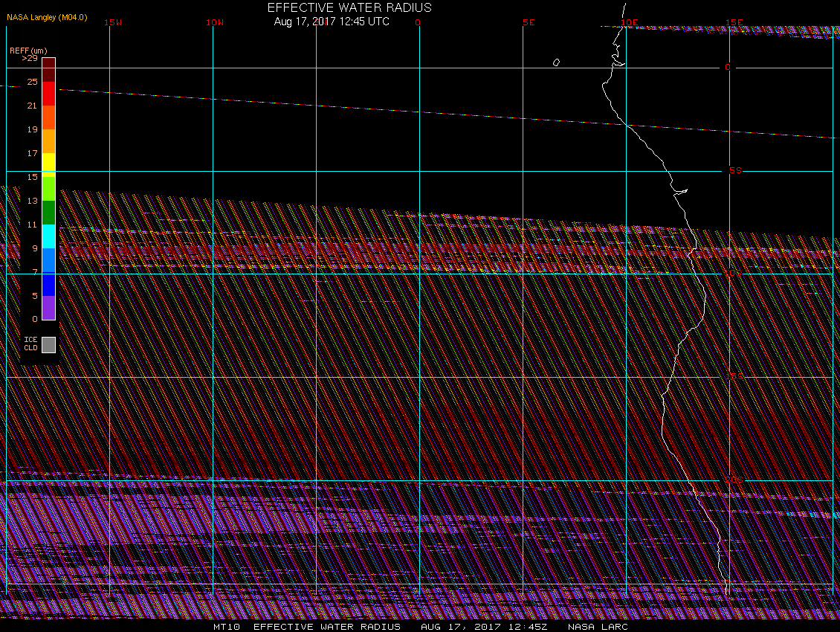Click the REFF (um) legend heading
Screen dimensions: 840x632
(25, 50)
